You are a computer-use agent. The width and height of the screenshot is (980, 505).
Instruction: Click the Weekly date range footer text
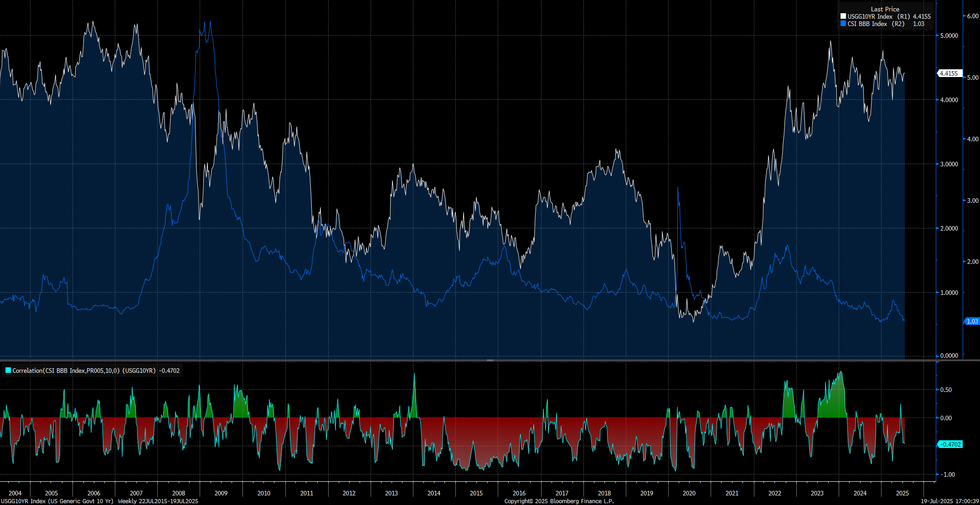coord(158,501)
